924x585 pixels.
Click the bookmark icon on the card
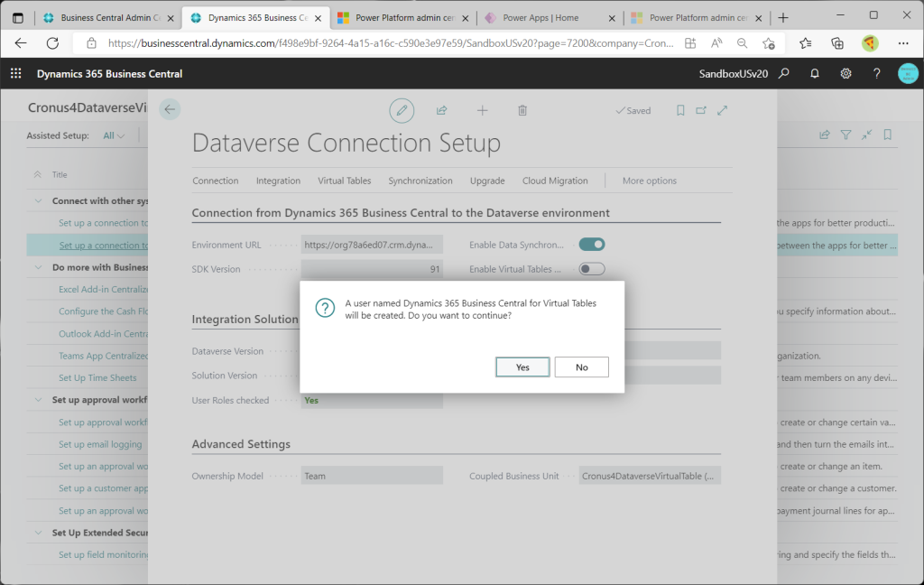coord(680,110)
